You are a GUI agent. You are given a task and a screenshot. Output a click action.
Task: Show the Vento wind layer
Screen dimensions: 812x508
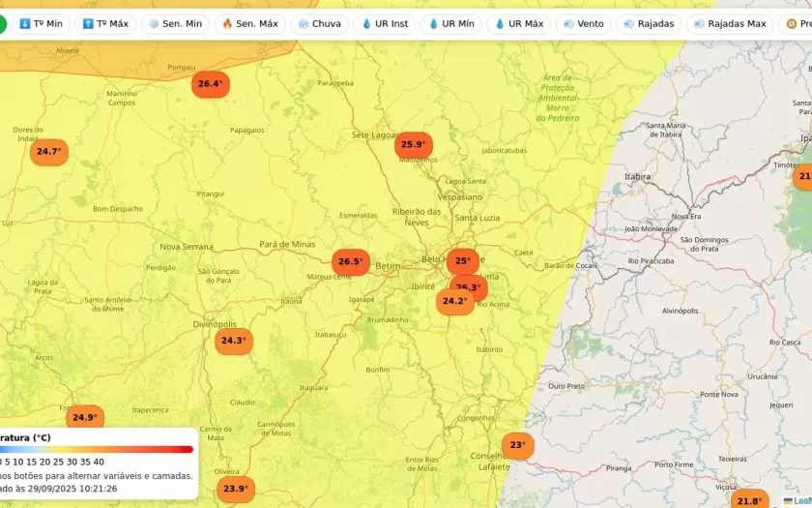pos(583,23)
